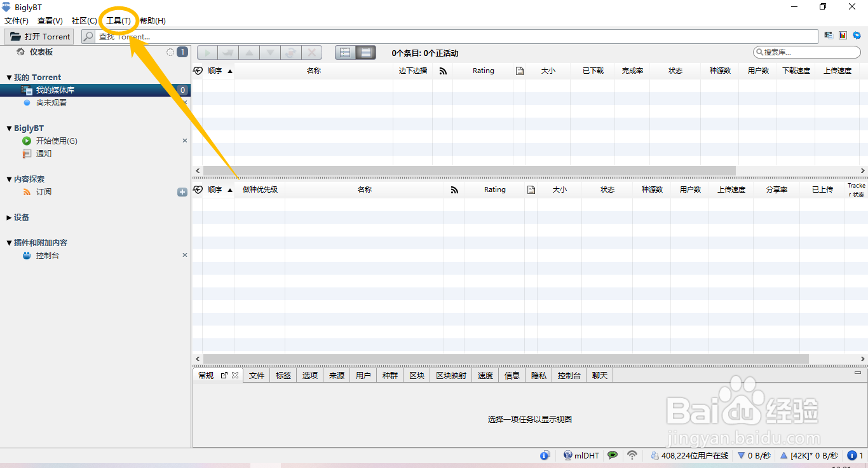Click the file icon column header in lower table
The width and height of the screenshot is (868, 468).
531,190
